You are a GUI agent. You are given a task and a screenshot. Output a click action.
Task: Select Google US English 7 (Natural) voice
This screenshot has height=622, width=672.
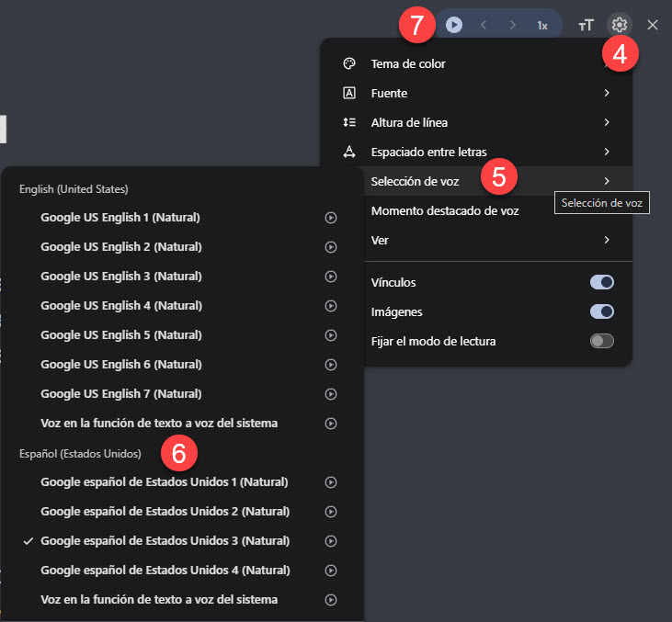121,394
